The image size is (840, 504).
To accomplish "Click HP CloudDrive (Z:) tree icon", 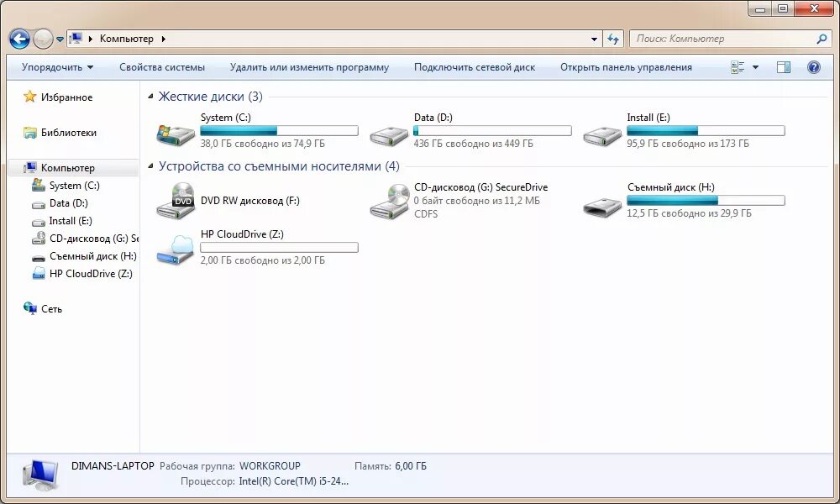I will [38, 274].
